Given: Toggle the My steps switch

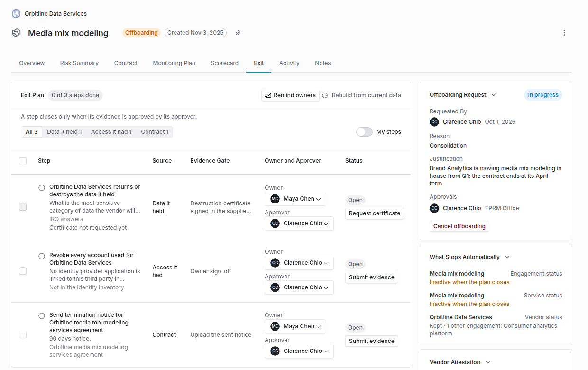Looking at the screenshot, I should pos(364,132).
